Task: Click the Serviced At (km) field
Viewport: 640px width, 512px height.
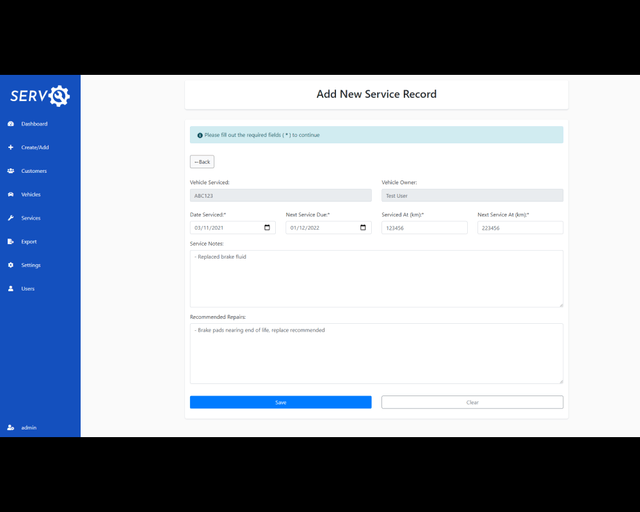Action: click(424, 227)
